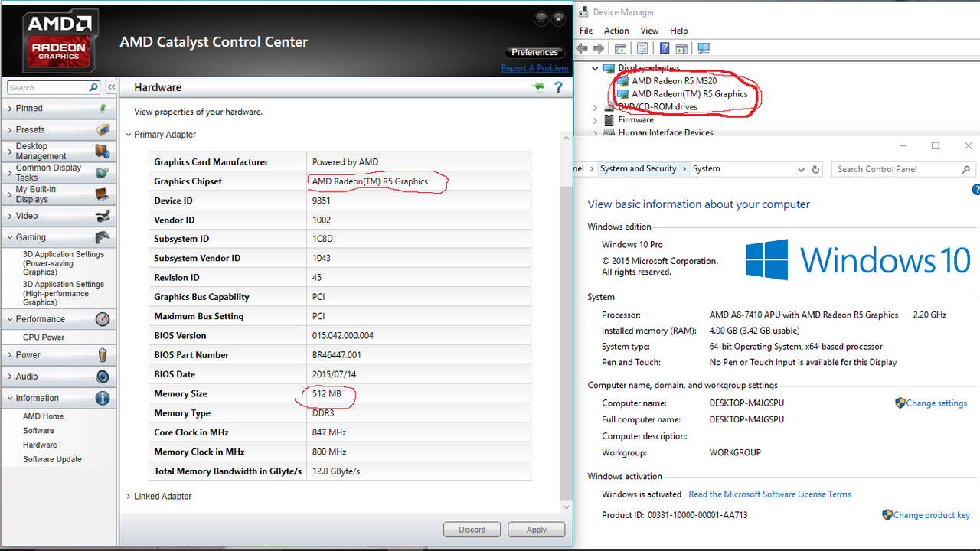Open Presets via its folder icon

[x=103, y=129]
